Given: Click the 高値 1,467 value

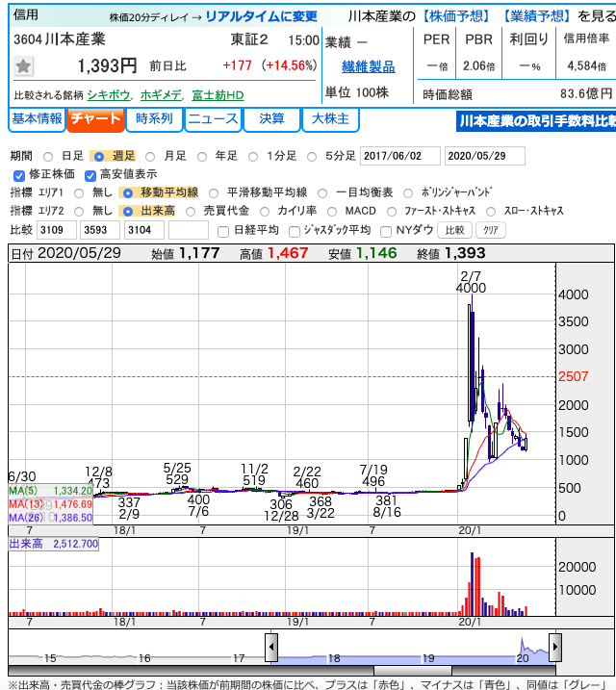Looking at the screenshot, I should click(288, 253).
